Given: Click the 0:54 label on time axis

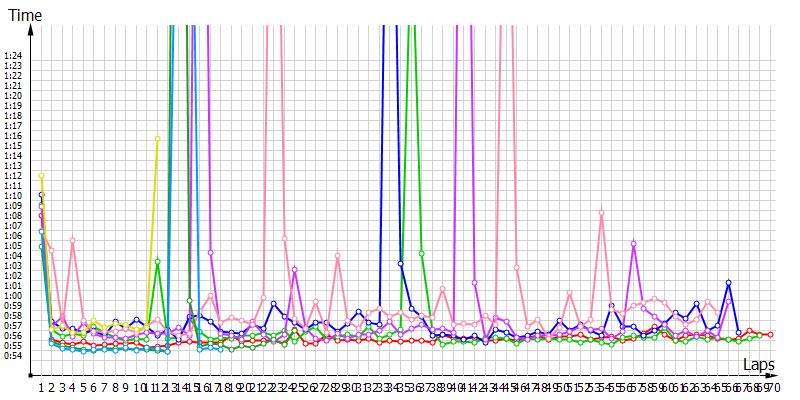Looking at the screenshot, I should pos(14,355).
